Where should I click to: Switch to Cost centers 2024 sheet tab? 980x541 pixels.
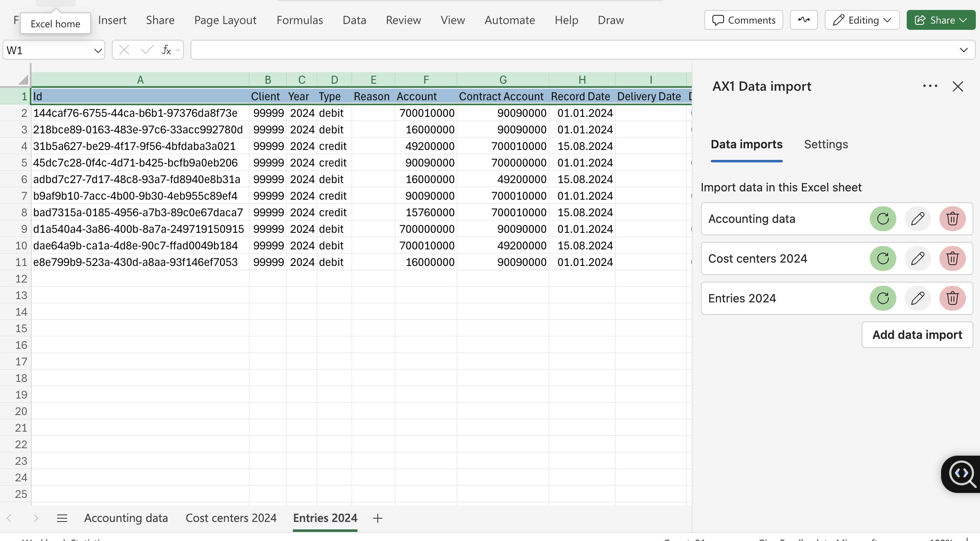coord(231,518)
